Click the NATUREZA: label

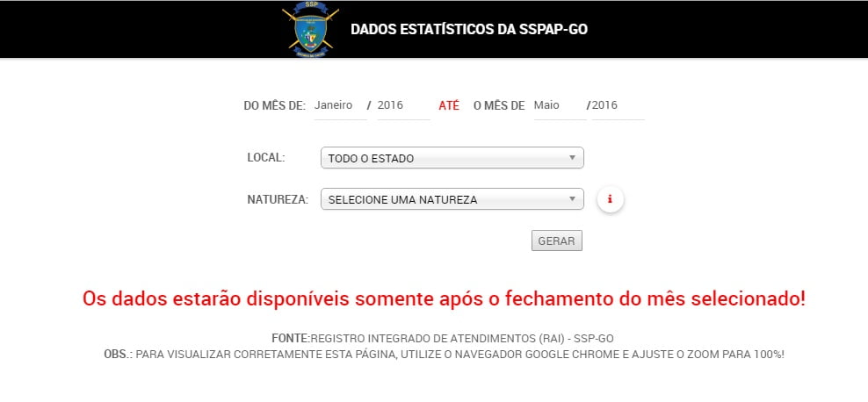click(278, 199)
